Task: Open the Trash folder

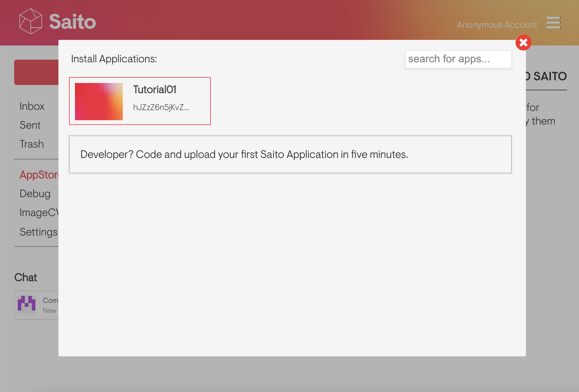Action: click(x=32, y=144)
